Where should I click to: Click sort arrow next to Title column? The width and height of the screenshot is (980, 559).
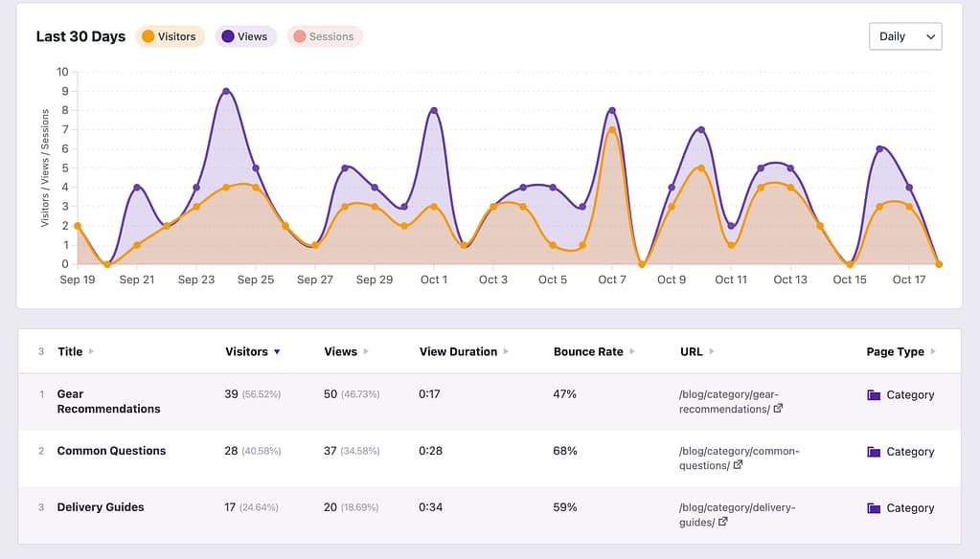(x=92, y=351)
